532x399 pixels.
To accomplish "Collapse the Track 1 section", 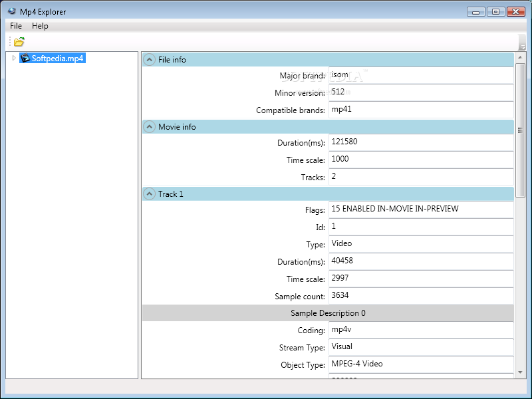I will [x=149, y=194].
